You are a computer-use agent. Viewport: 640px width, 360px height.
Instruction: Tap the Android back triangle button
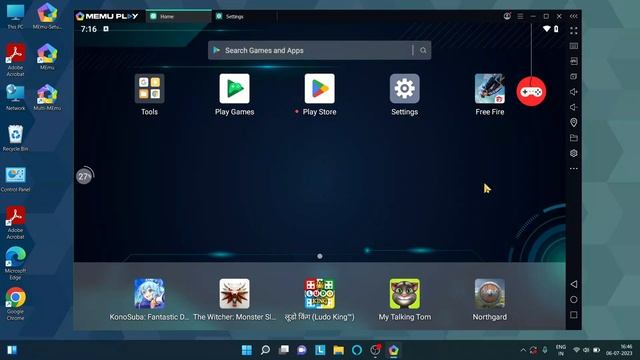click(573, 284)
